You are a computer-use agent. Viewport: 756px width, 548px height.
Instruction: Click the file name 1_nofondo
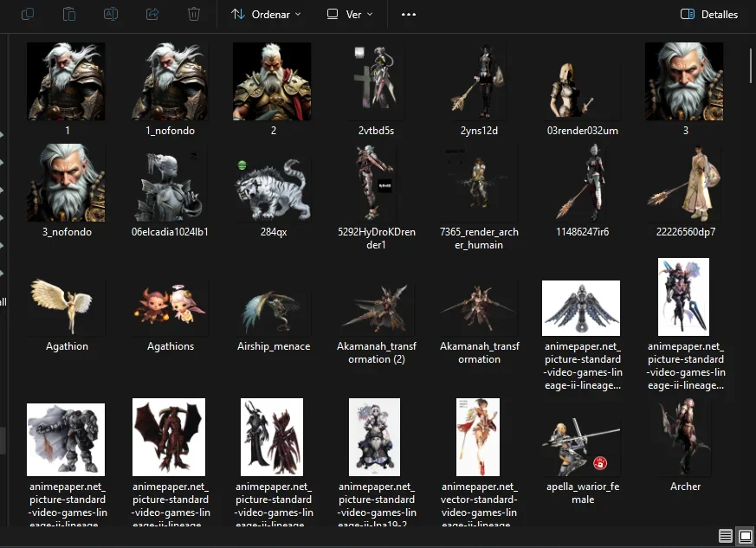[x=171, y=131]
